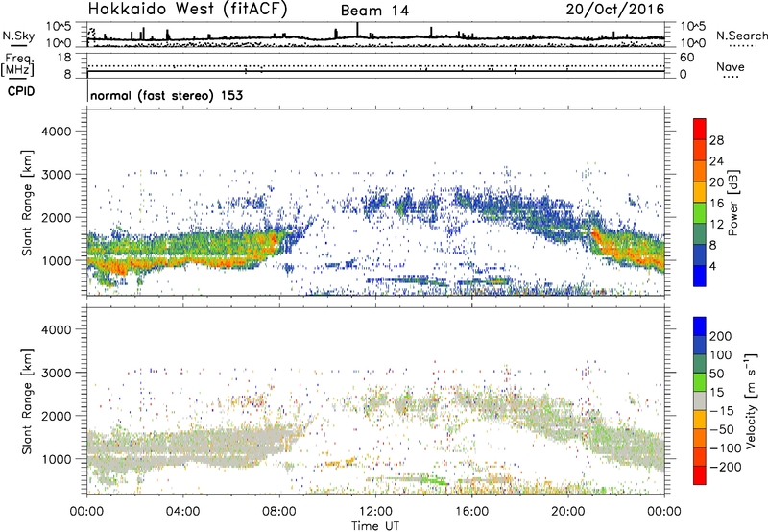This screenshot has width=768, height=532.
Task: Click the "60" tick on Nave axis
Action: (687, 58)
